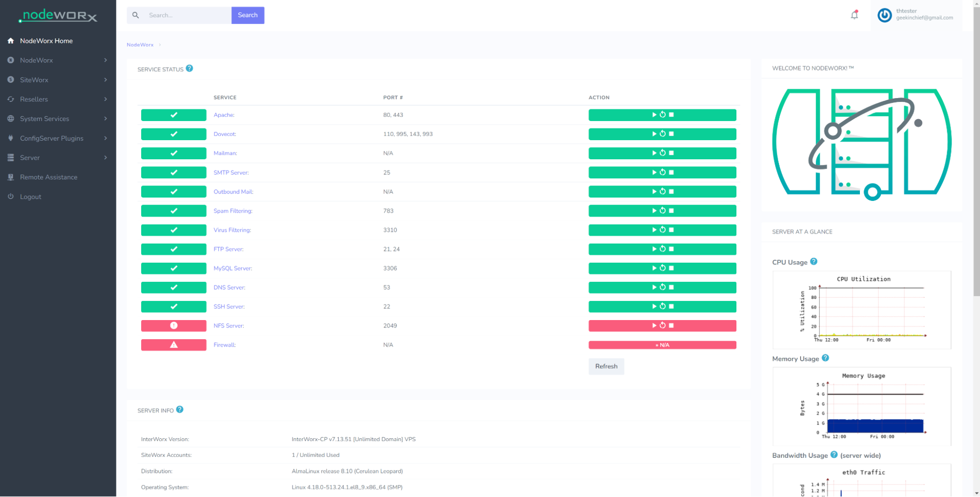This screenshot has width=980, height=497.
Task: Restart the Dovecot service
Action: coord(662,134)
